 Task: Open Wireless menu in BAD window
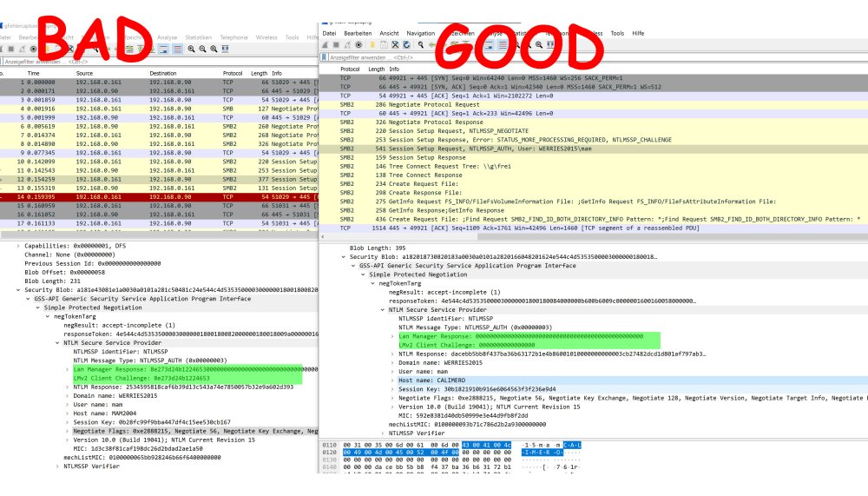[266, 37]
